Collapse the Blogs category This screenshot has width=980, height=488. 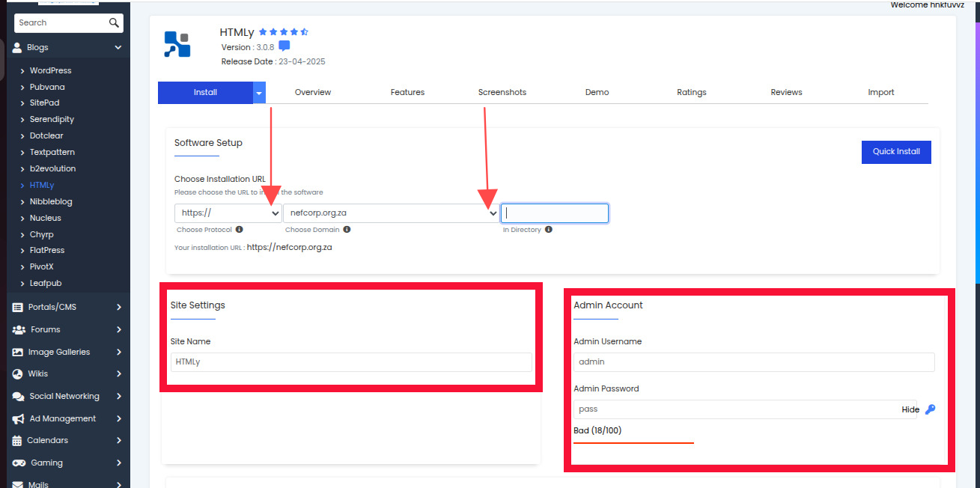[x=118, y=47]
